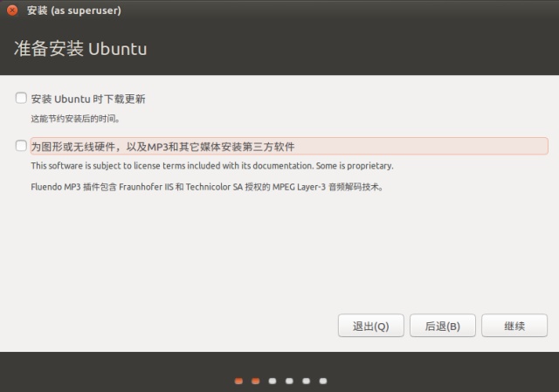Click the 准备安装 Ubuntu page heading
This screenshot has height=392, width=559.
click(80, 49)
